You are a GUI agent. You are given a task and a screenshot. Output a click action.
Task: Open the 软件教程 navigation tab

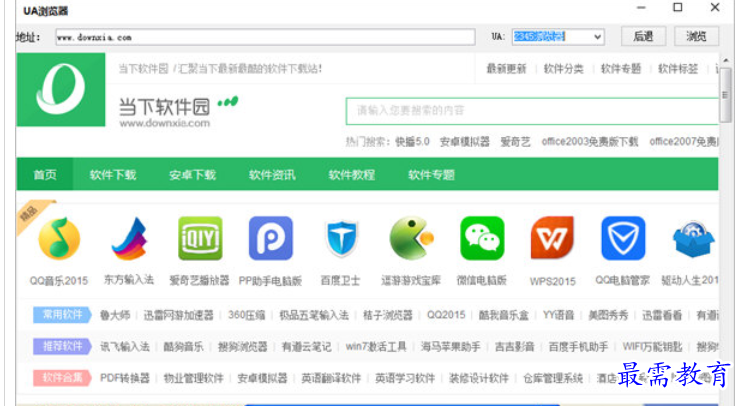[352, 175]
